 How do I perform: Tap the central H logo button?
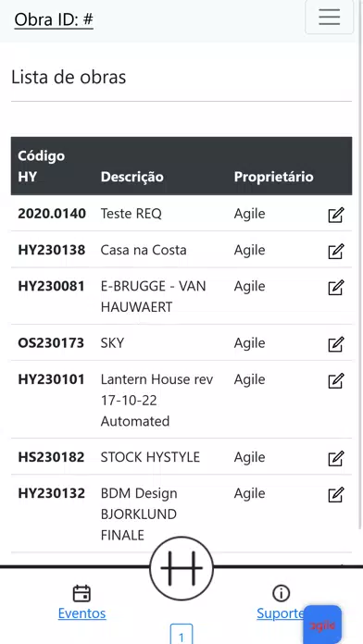181,568
